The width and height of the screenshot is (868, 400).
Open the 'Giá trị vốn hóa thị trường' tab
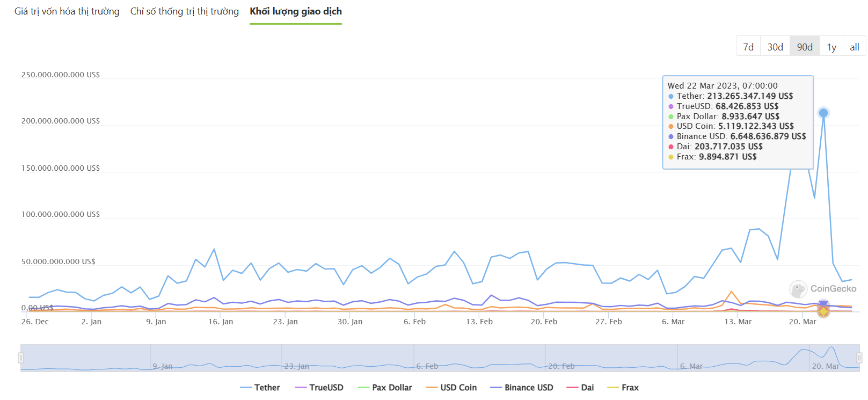coord(67,11)
